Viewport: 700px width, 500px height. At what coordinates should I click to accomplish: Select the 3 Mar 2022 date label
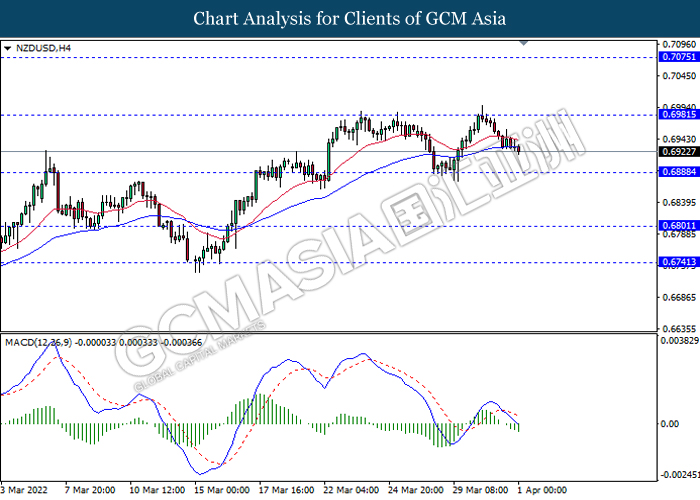(24, 490)
